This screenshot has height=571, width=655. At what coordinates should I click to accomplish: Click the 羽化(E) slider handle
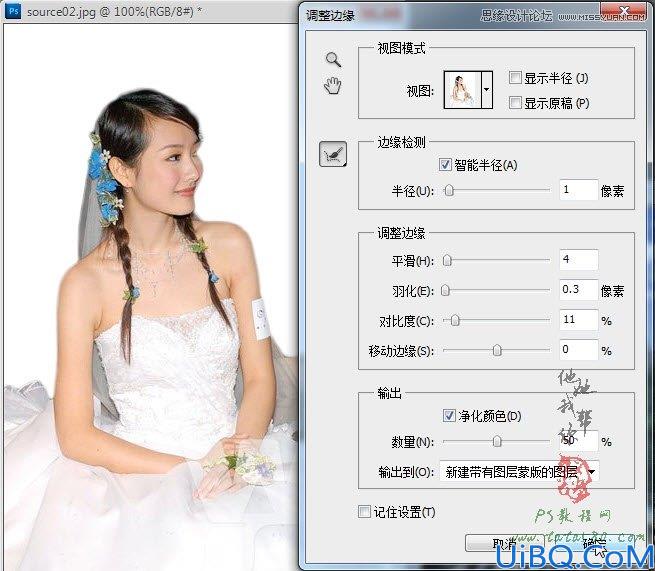tap(445, 290)
